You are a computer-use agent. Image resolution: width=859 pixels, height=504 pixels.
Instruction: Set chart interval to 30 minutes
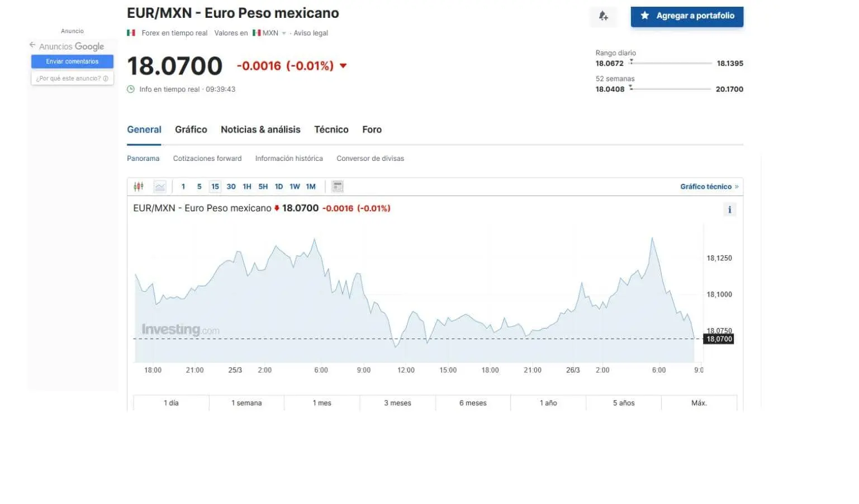231,187
